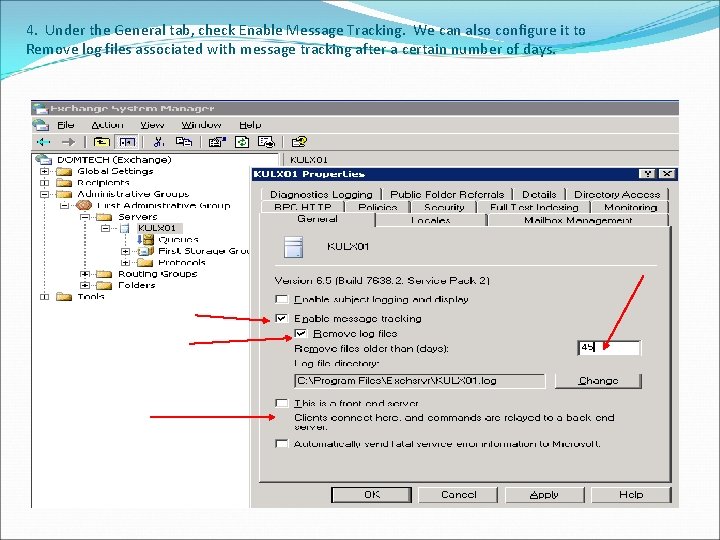Viewport: 720px width, 540px height.
Task: Switch to Public Folder Referrals tab
Action: click(x=447, y=194)
